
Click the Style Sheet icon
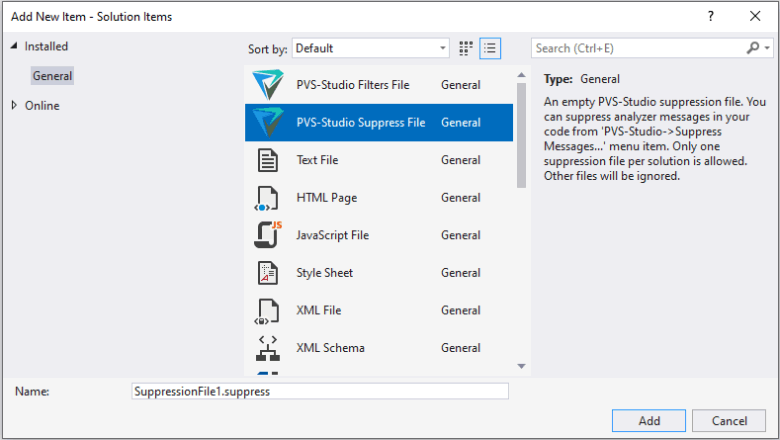click(x=268, y=273)
